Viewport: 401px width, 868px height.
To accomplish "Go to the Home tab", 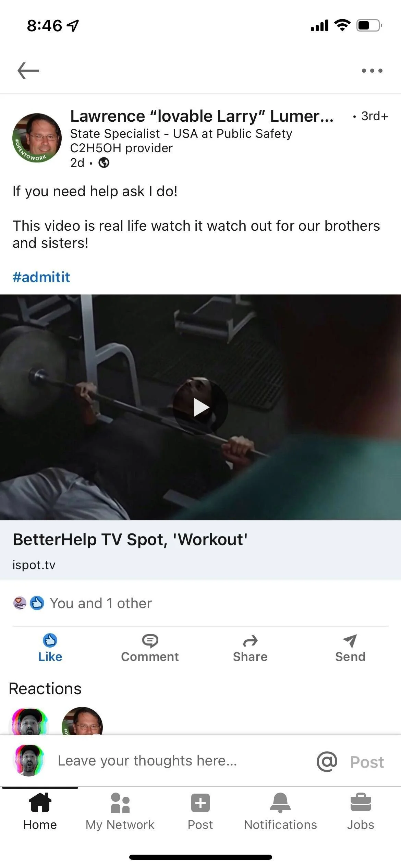I will pyautogui.click(x=40, y=811).
